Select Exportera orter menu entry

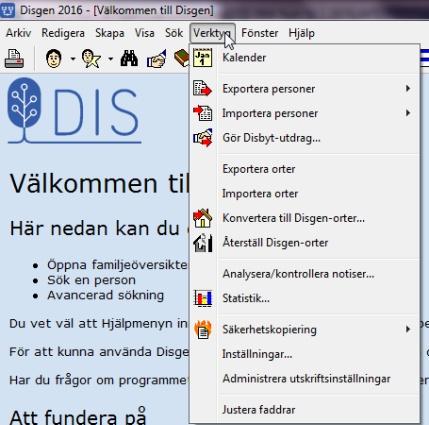coord(304,169)
